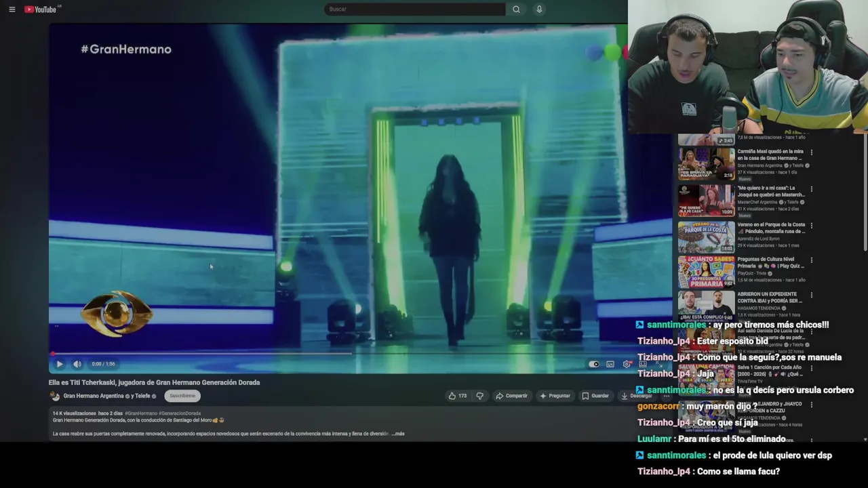
Task: Click the Gran Hermano eye logo in video
Action: coord(116,314)
